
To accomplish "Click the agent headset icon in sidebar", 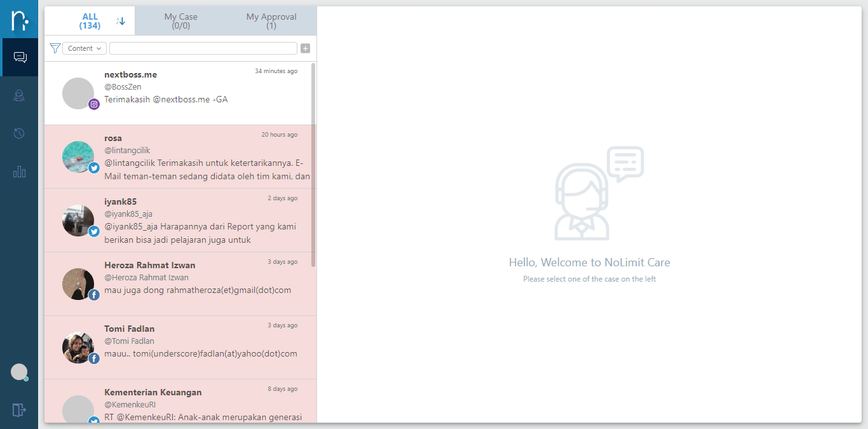I will point(19,96).
